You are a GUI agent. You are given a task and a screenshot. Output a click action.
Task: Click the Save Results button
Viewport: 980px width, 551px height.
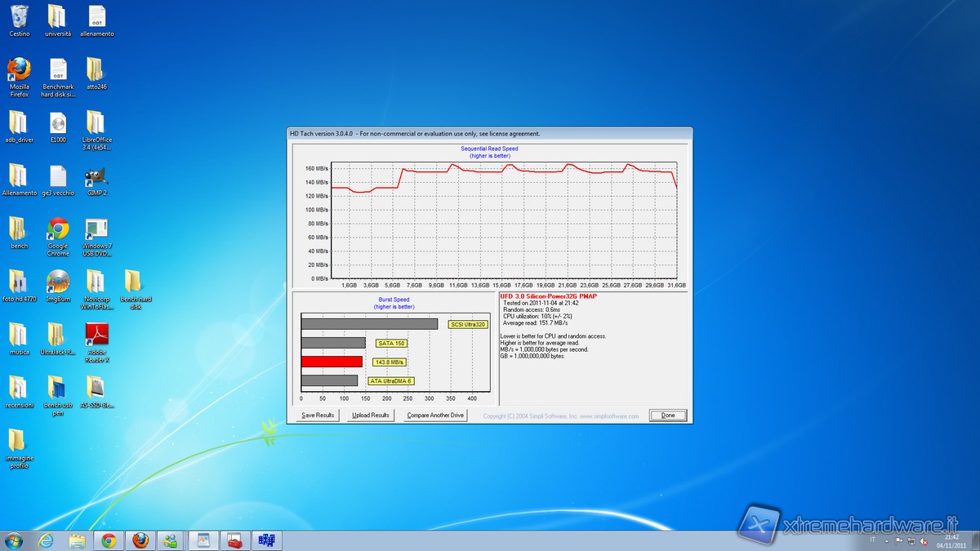click(x=318, y=415)
